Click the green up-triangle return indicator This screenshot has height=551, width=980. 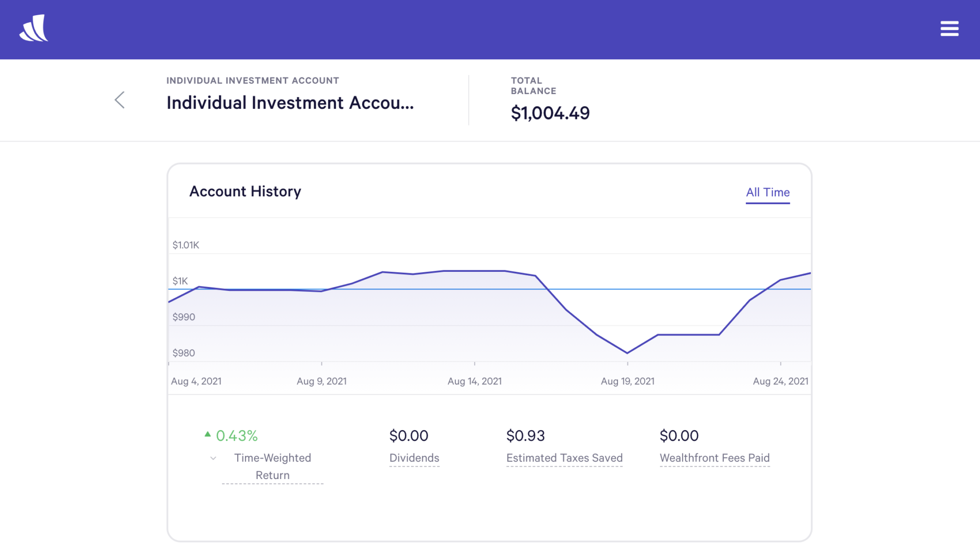[x=208, y=434]
